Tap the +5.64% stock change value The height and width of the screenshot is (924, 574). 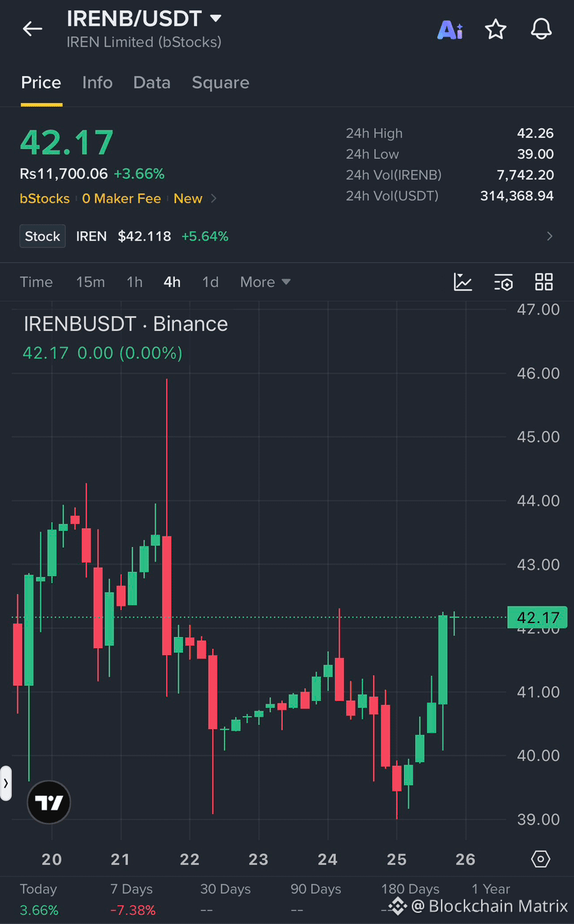point(205,236)
